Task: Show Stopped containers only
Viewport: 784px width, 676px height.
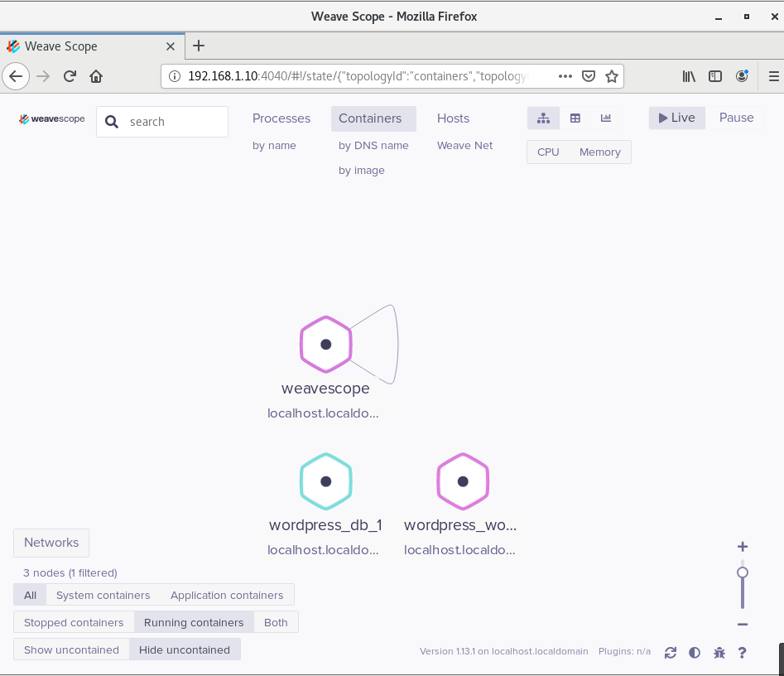Action: click(74, 622)
